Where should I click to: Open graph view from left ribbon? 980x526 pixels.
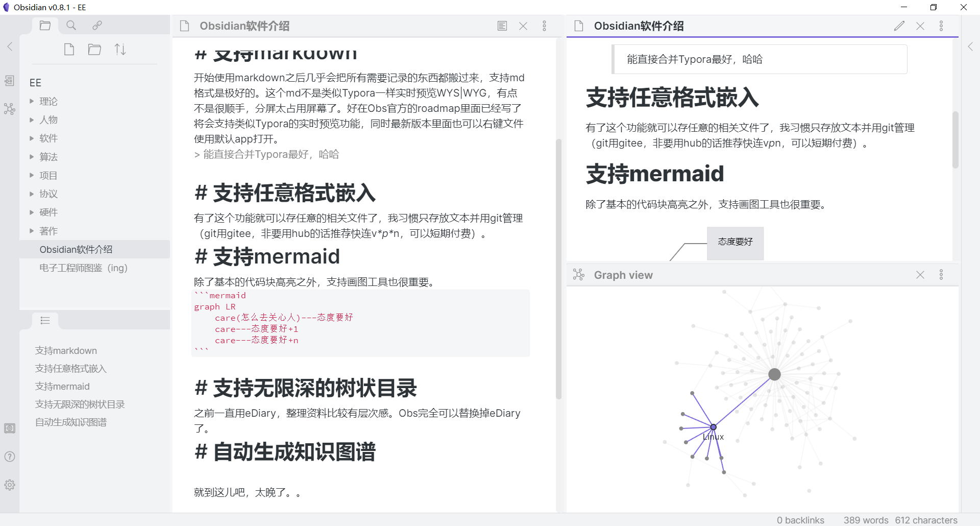[x=10, y=109]
